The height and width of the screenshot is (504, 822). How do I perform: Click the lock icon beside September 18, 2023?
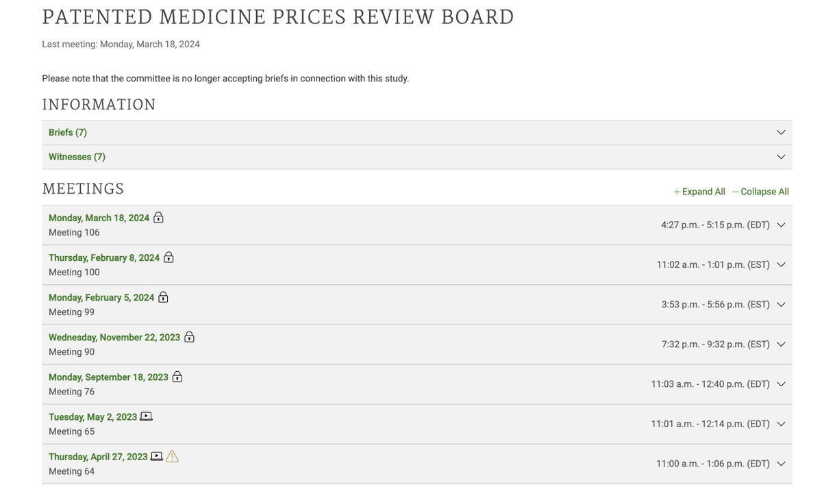tap(177, 377)
